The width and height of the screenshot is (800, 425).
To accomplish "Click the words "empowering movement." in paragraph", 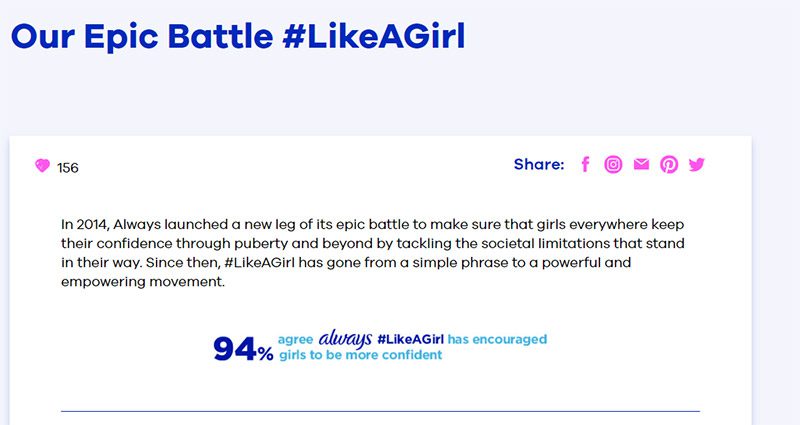I will tap(143, 282).
